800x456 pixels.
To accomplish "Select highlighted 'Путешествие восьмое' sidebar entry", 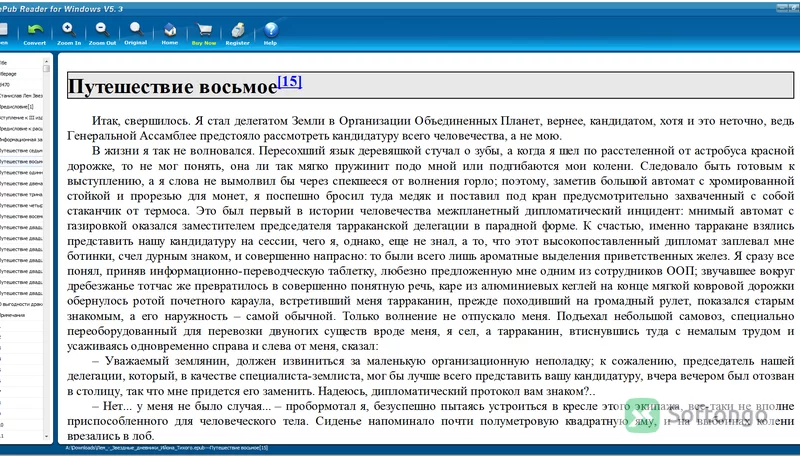I will [x=21, y=162].
